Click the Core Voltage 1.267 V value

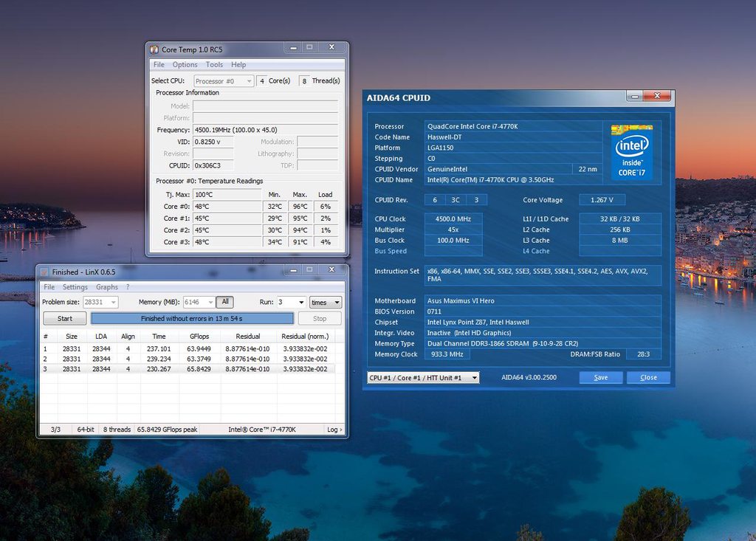point(602,199)
